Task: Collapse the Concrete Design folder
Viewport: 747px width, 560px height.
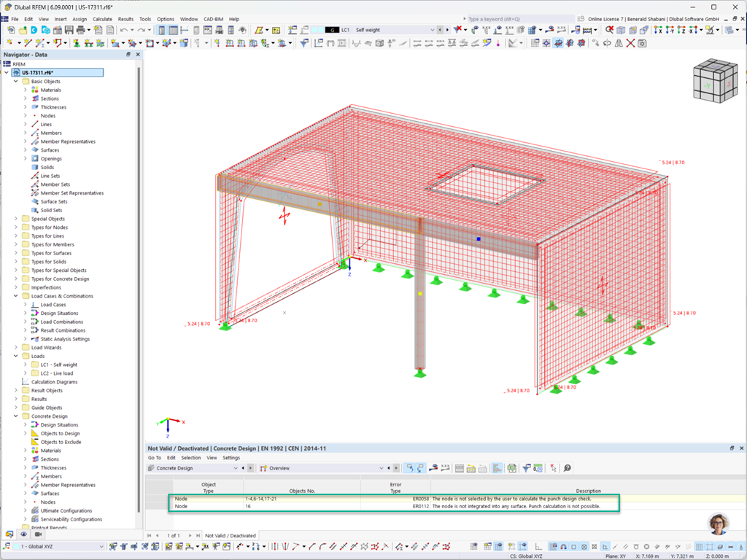Action: pyautogui.click(x=16, y=416)
